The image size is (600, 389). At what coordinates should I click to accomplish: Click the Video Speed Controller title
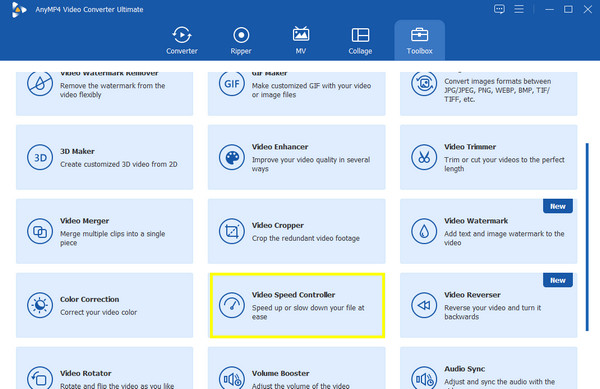click(293, 295)
